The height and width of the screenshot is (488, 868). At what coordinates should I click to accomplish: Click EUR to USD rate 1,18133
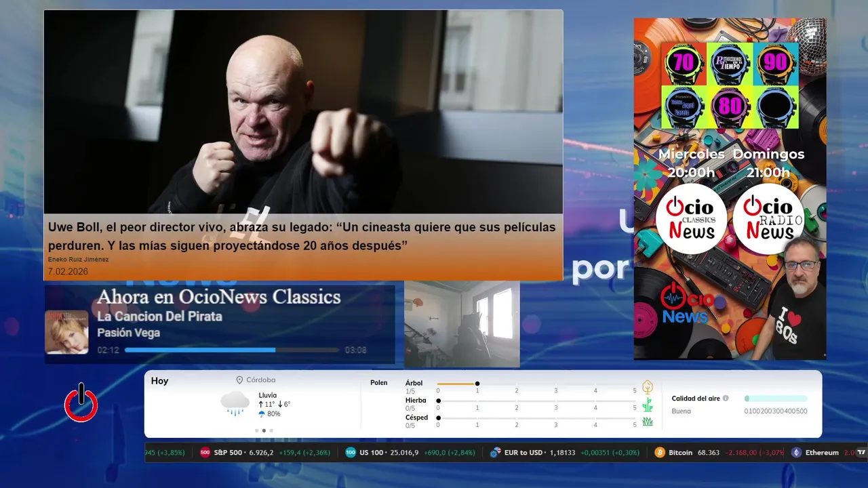(562, 452)
